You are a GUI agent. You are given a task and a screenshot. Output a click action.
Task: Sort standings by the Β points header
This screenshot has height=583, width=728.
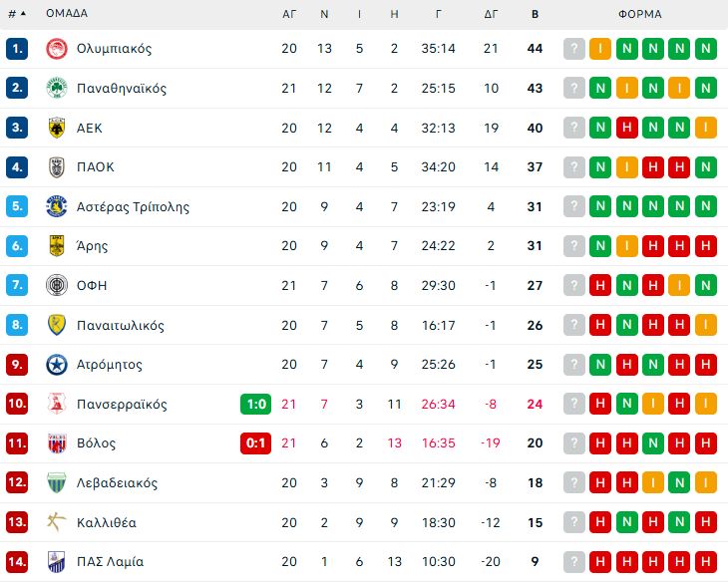point(535,14)
